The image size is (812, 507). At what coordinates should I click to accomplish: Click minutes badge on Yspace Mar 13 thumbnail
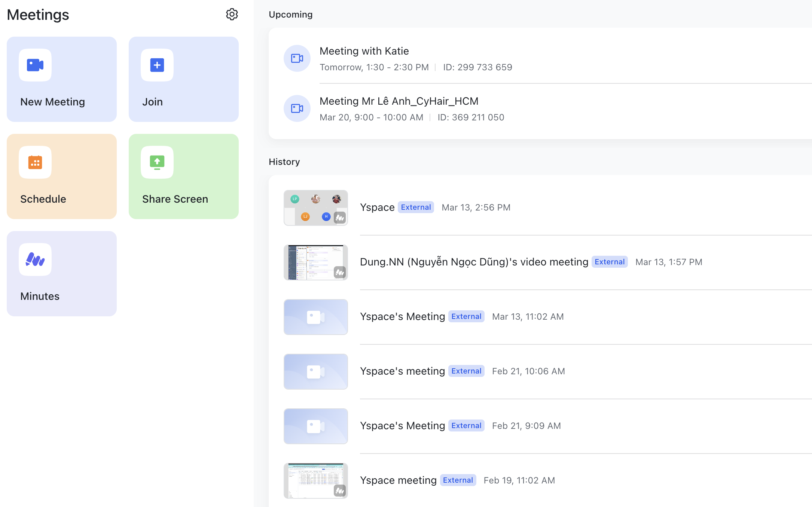click(340, 218)
